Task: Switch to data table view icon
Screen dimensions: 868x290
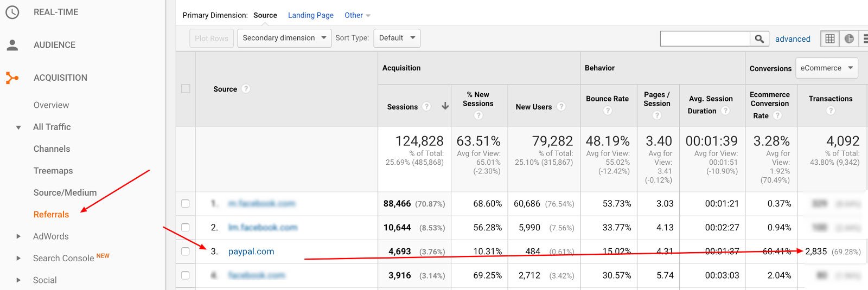Action: pyautogui.click(x=830, y=38)
